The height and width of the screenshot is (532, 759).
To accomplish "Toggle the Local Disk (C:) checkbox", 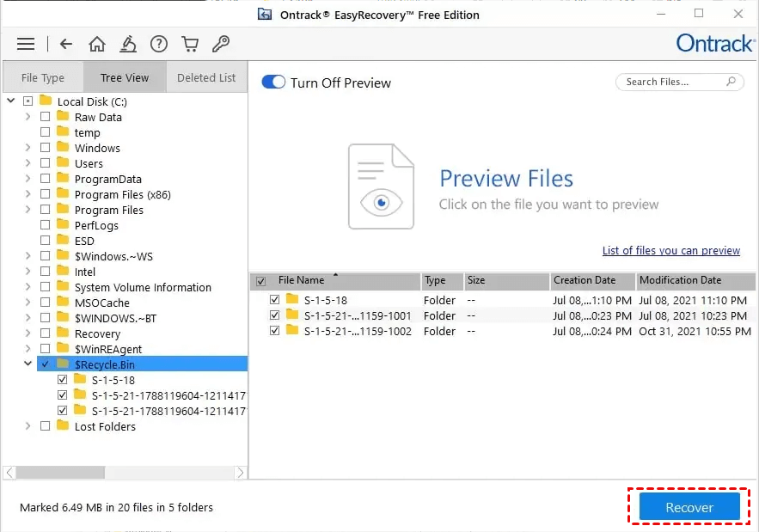I will pos(28,101).
